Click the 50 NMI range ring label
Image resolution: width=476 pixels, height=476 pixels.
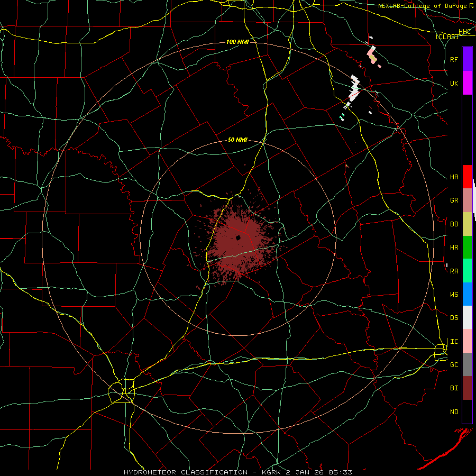click(237, 140)
